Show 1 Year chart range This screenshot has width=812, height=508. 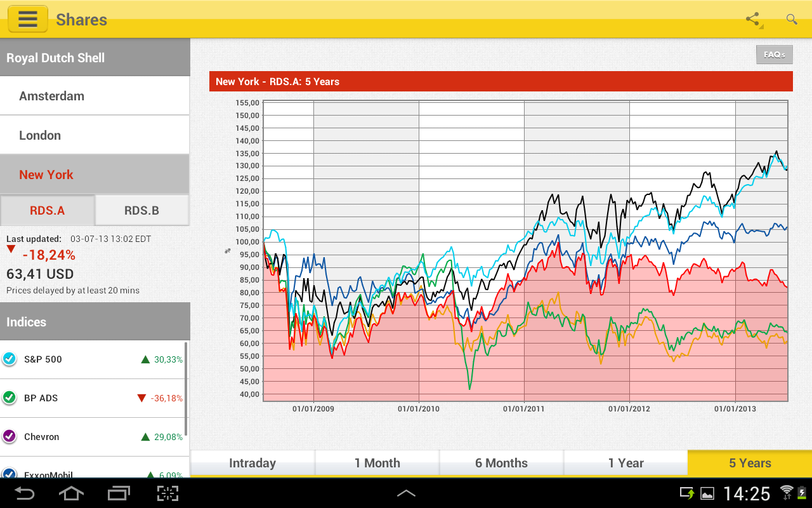pos(625,463)
